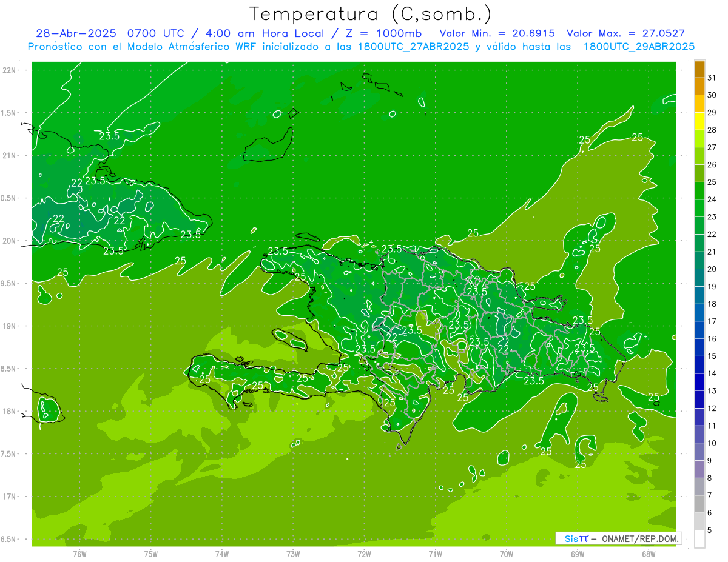This screenshot has width=728, height=562.
Task: Click the "18N" latitude axis label
Action: pyautogui.click(x=10, y=412)
